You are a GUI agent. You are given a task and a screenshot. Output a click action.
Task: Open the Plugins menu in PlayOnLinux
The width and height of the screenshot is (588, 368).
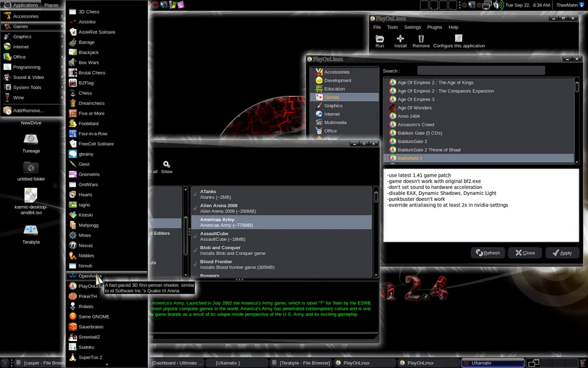click(435, 27)
